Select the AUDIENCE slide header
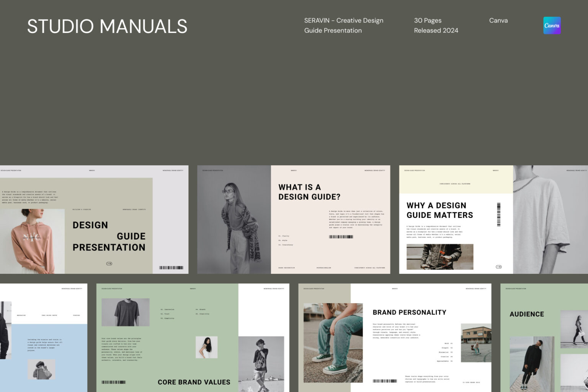This screenshot has width=588, height=392. click(x=527, y=314)
